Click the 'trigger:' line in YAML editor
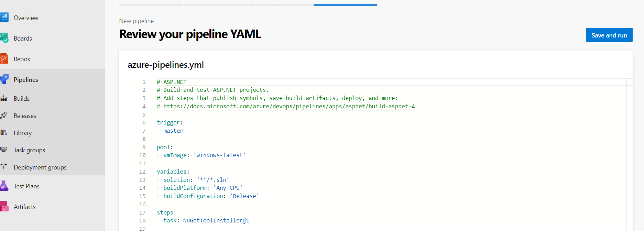644x231 pixels. 170,122
